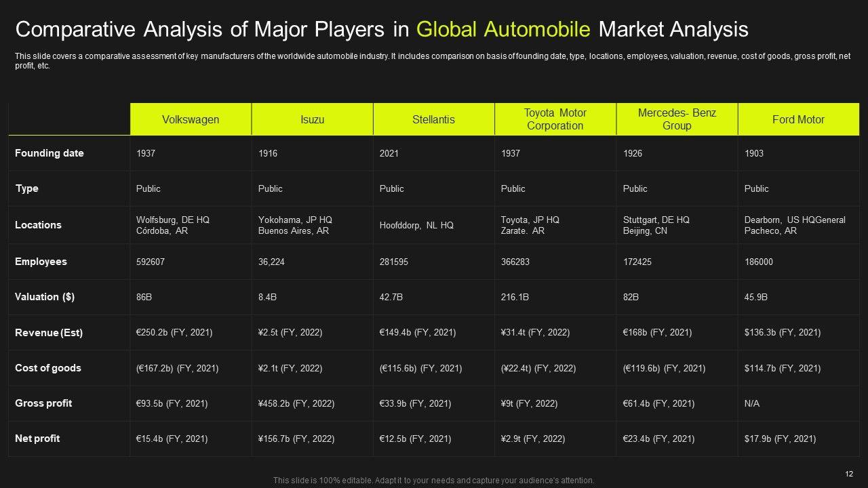This screenshot has height=488, width=868.
Task: Click the slide title text
Action: (382, 29)
